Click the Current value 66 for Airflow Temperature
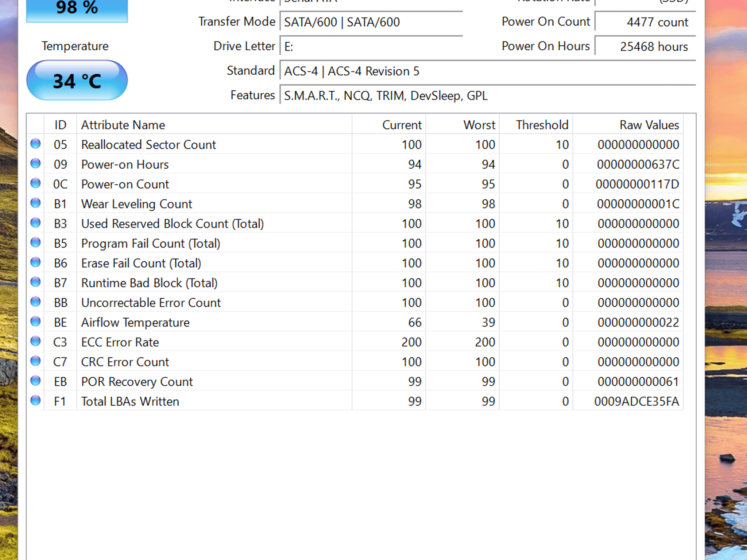 click(415, 323)
